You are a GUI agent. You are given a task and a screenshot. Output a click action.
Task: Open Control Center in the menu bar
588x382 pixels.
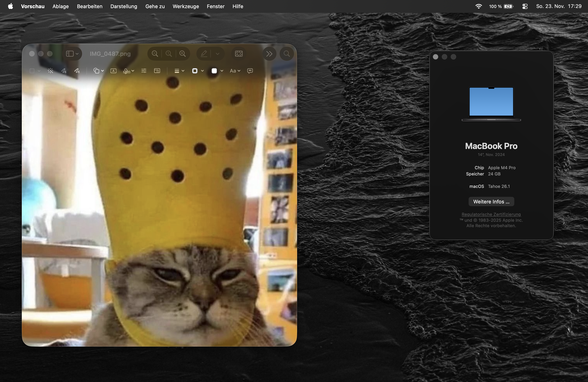pyautogui.click(x=525, y=6)
